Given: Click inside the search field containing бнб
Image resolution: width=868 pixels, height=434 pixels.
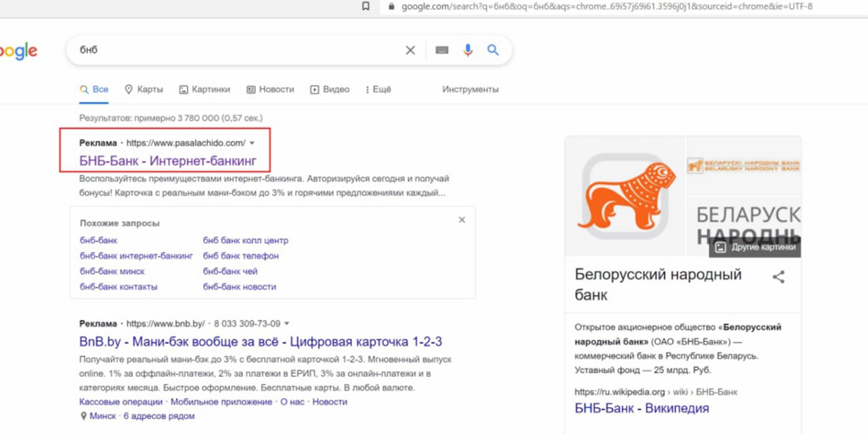Looking at the screenshot, I should 233,50.
